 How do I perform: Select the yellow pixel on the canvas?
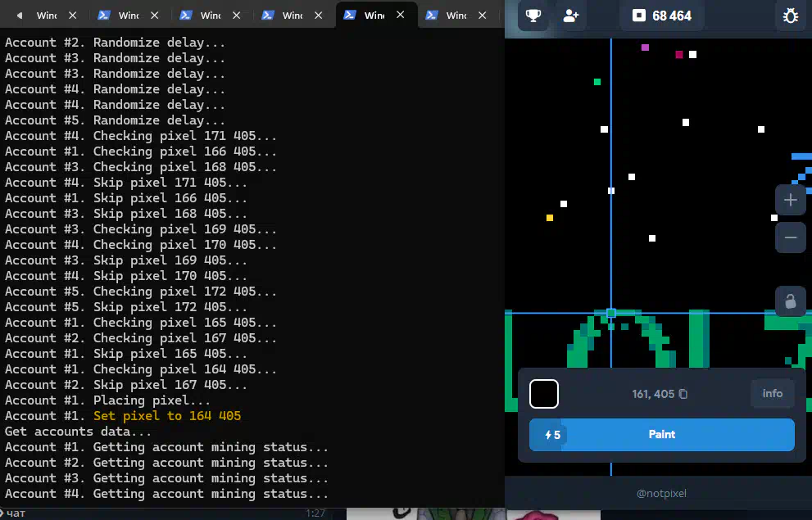coord(550,218)
